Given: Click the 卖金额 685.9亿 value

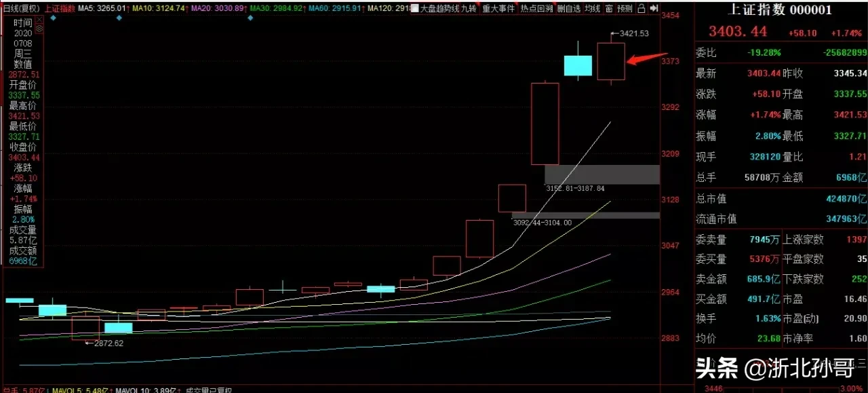Looking at the screenshot, I should pos(762,279).
